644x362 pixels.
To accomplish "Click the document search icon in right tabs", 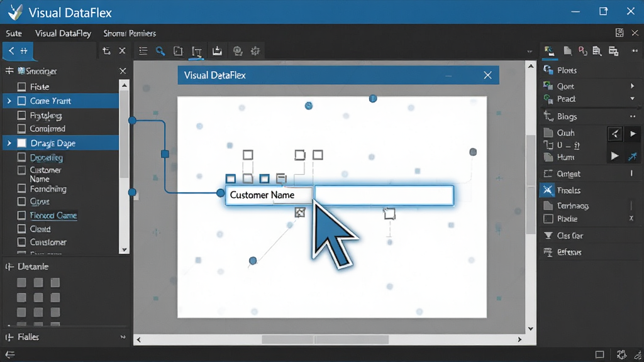I will click(597, 51).
